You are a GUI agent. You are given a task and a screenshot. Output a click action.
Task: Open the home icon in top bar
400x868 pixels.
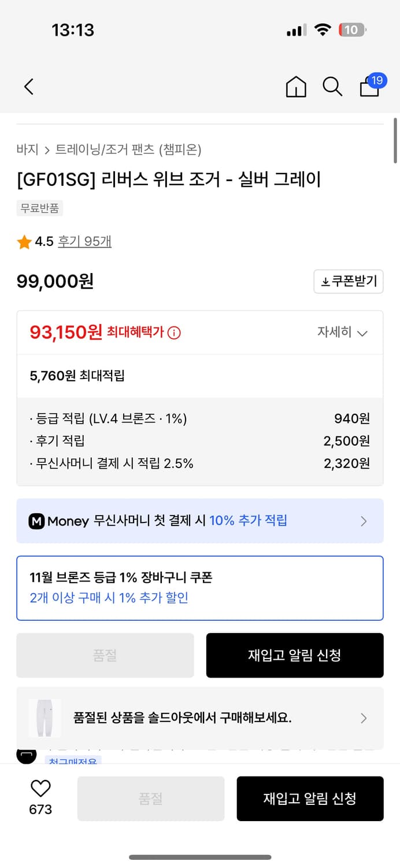point(295,86)
